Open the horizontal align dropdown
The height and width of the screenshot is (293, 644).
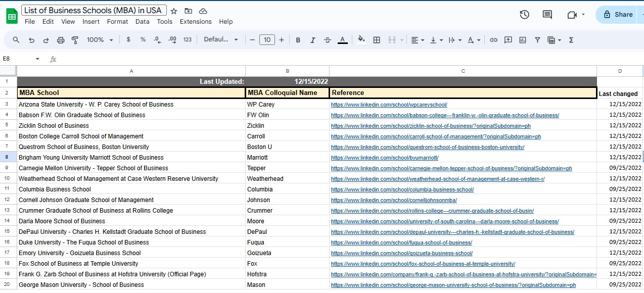(x=417, y=40)
